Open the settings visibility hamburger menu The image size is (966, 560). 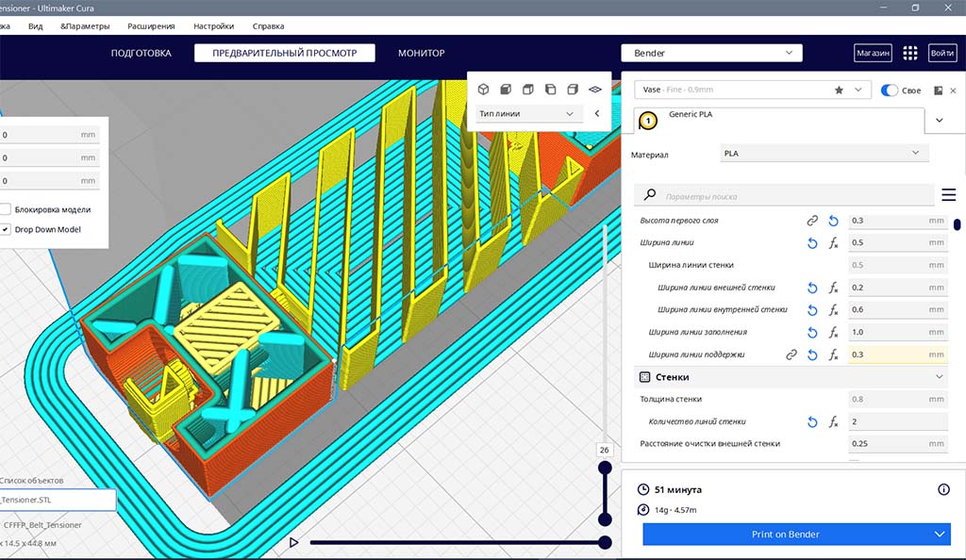click(x=949, y=195)
